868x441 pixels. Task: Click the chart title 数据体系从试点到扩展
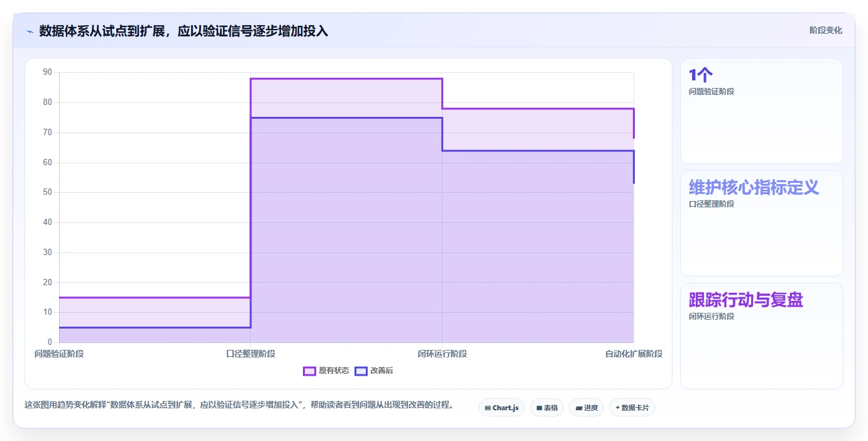click(x=184, y=31)
